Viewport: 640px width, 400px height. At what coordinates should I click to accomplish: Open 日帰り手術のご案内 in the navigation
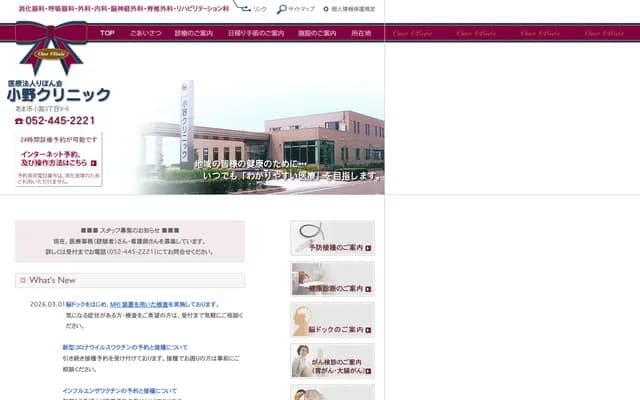tap(256, 33)
